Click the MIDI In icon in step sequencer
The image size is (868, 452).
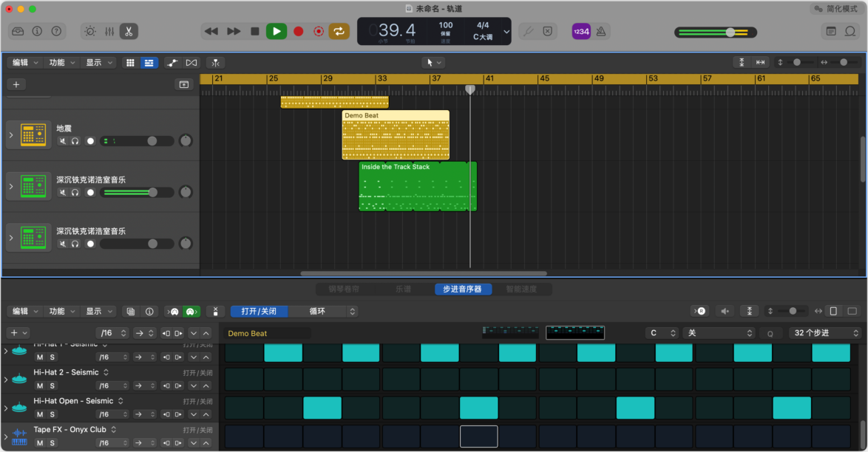(x=173, y=312)
